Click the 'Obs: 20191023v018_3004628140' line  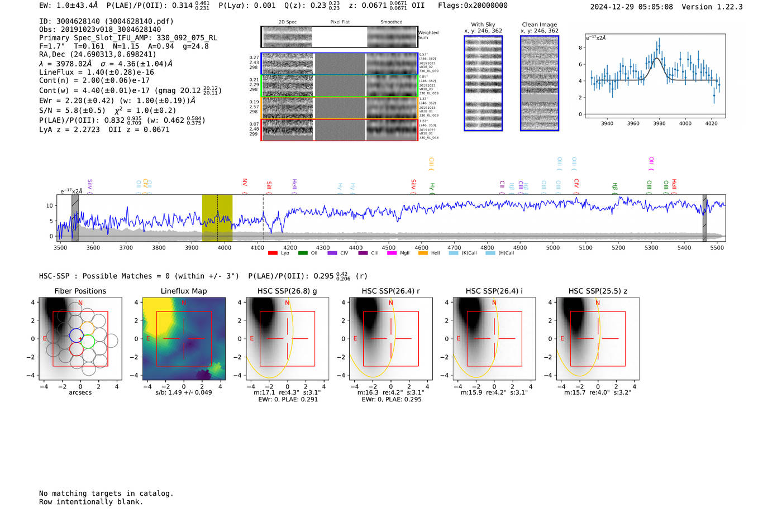pyautogui.click(x=100, y=30)
